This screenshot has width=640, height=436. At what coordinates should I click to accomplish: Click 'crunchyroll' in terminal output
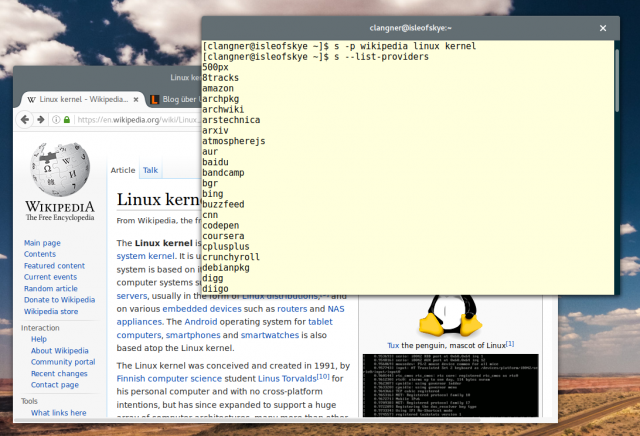(x=231, y=257)
